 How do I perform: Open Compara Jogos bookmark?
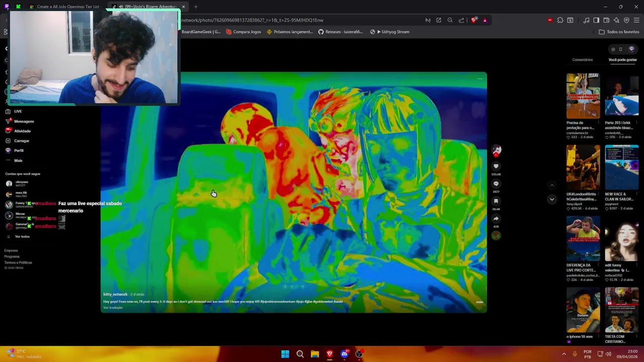coord(244,32)
